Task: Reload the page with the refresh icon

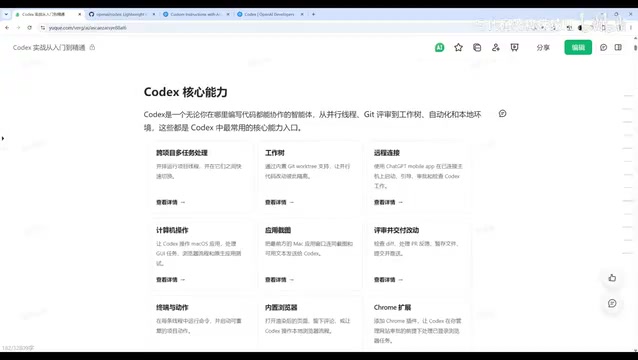Action: tap(29, 28)
